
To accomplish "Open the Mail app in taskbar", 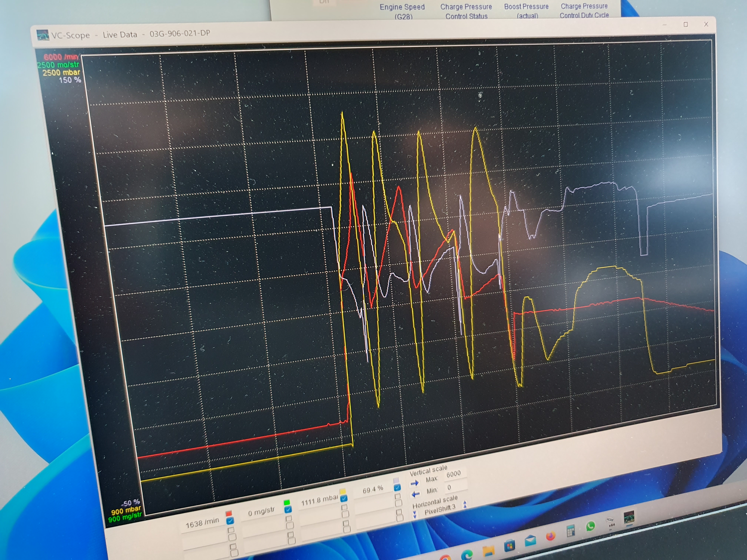I will click(x=531, y=541).
